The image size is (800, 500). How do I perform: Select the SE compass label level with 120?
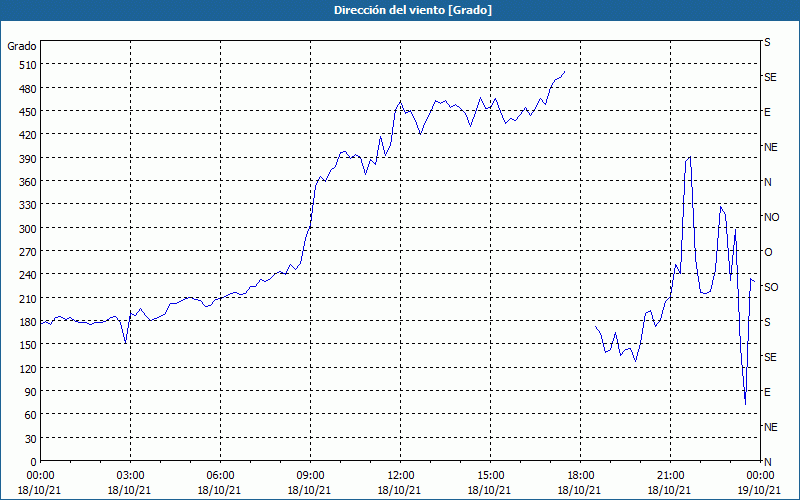[770, 357]
